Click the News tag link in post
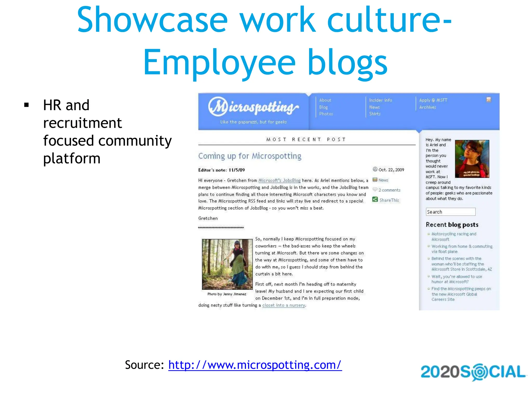 (x=383, y=180)
